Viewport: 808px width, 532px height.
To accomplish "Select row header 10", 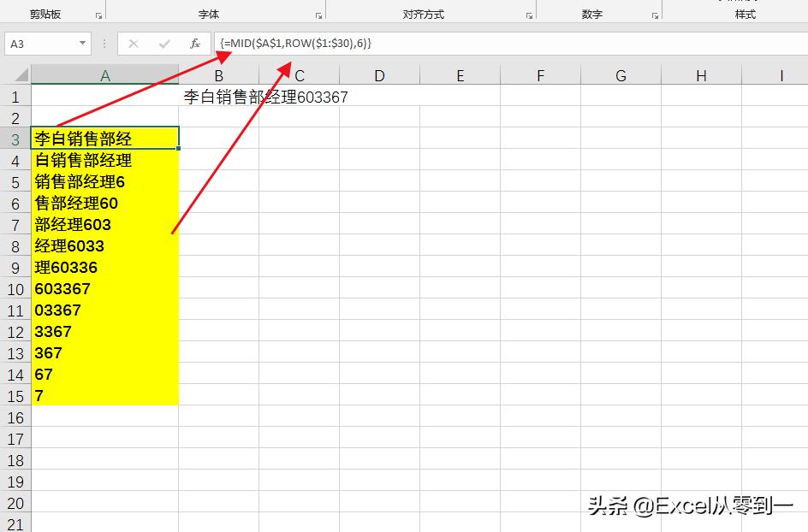I will click(15, 288).
